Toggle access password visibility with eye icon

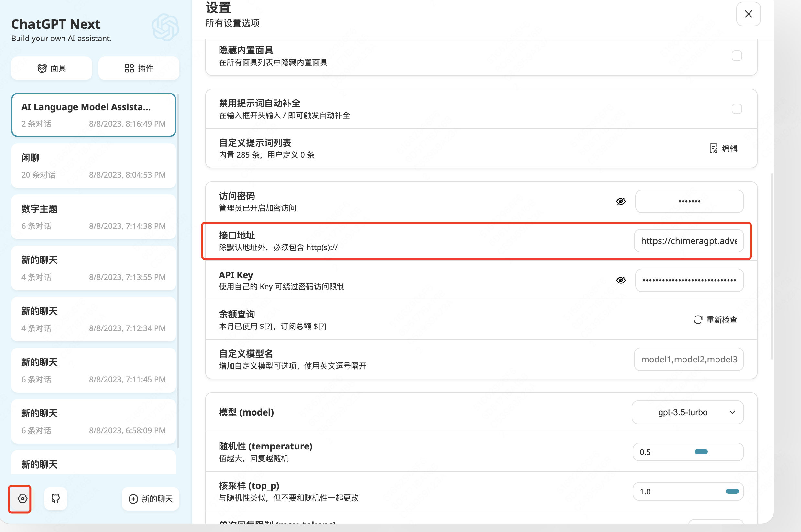point(621,201)
